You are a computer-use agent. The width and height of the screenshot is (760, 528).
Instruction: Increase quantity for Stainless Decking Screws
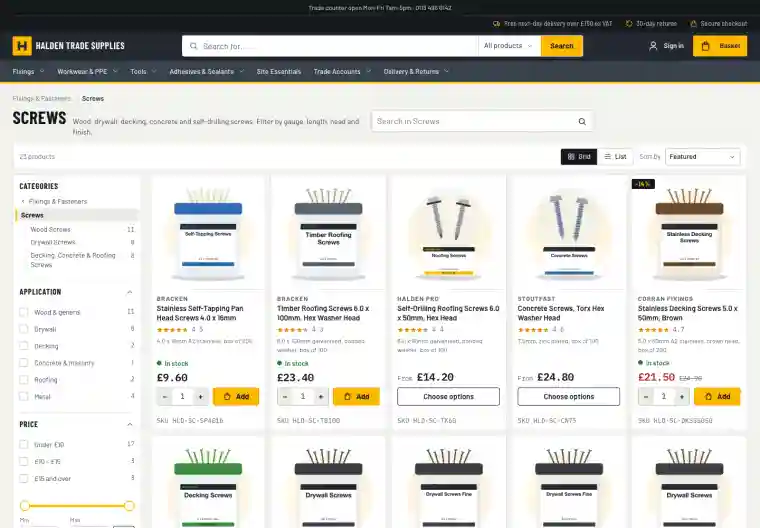[681, 397]
